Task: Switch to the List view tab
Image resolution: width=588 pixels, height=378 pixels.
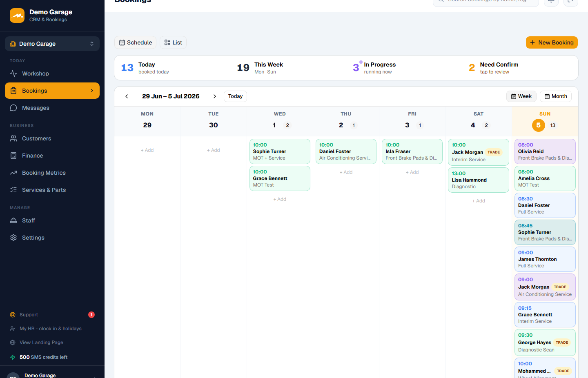Action: 173,42
